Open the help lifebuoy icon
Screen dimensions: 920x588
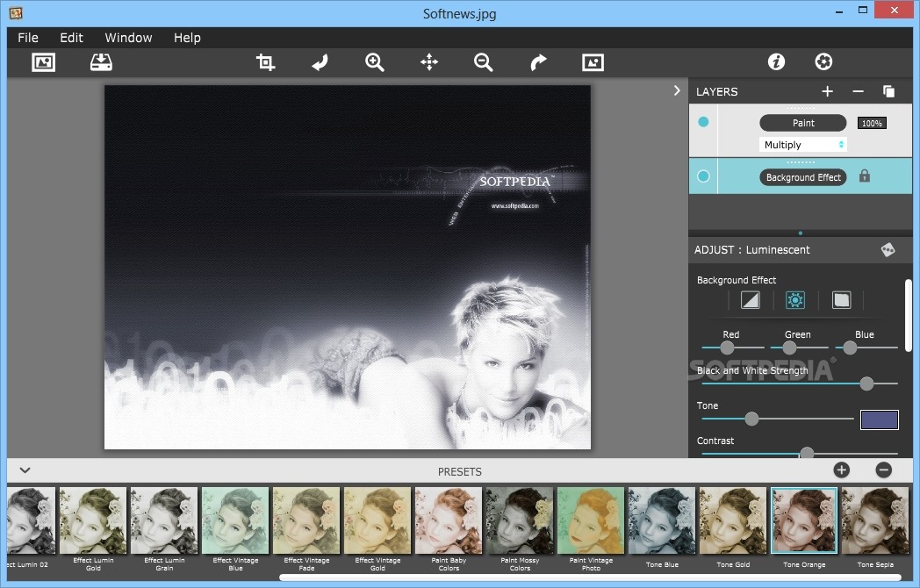pyautogui.click(x=823, y=61)
